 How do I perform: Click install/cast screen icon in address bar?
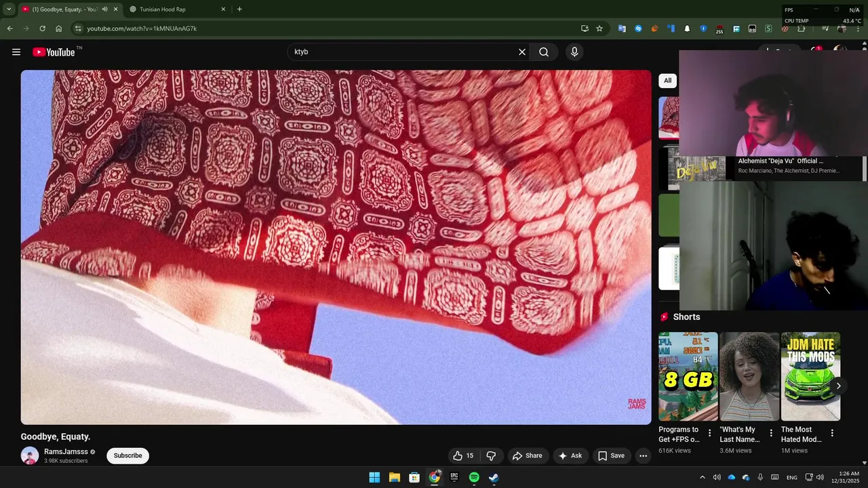pos(585,28)
